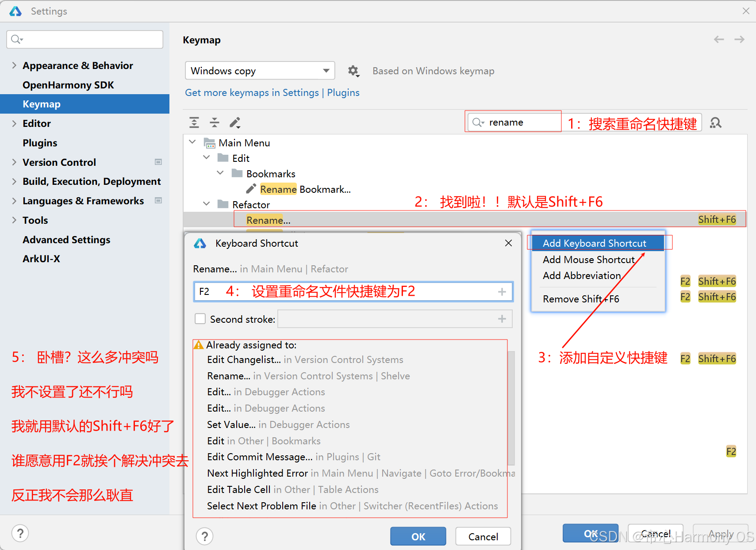756x550 pixels.
Task: Click OK in Keyboard Shortcut dialog
Action: click(x=418, y=536)
